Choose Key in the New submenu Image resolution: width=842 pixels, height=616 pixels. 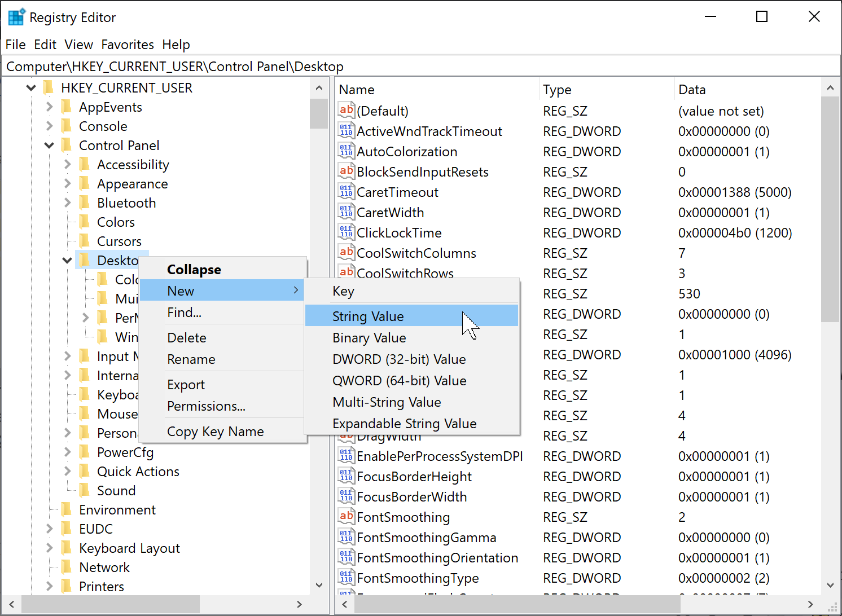pyautogui.click(x=411, y=291)
